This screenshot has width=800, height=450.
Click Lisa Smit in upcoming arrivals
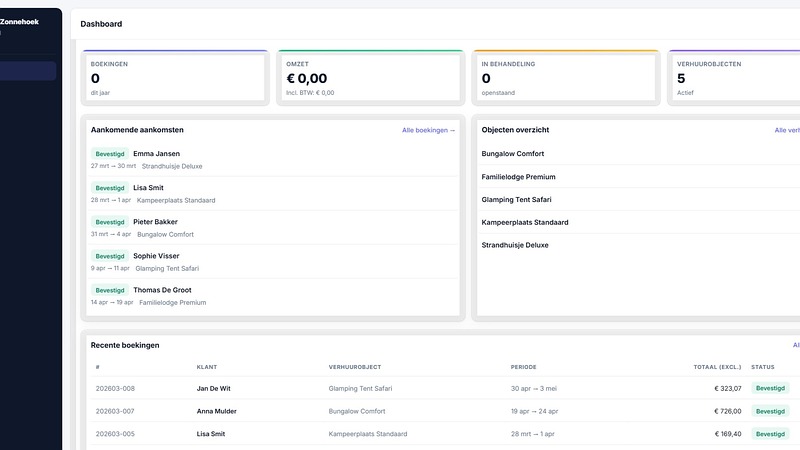tap(148, 188)
